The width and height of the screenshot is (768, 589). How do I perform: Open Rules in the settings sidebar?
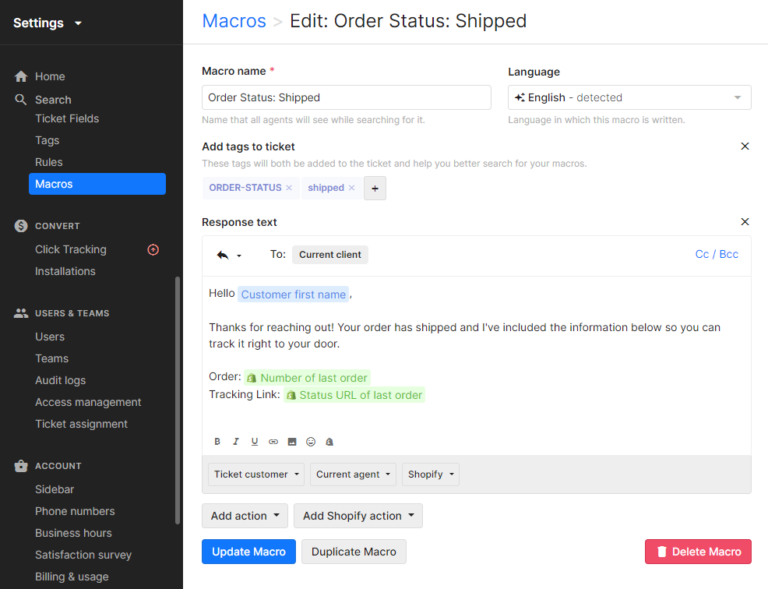coord(49,162)
